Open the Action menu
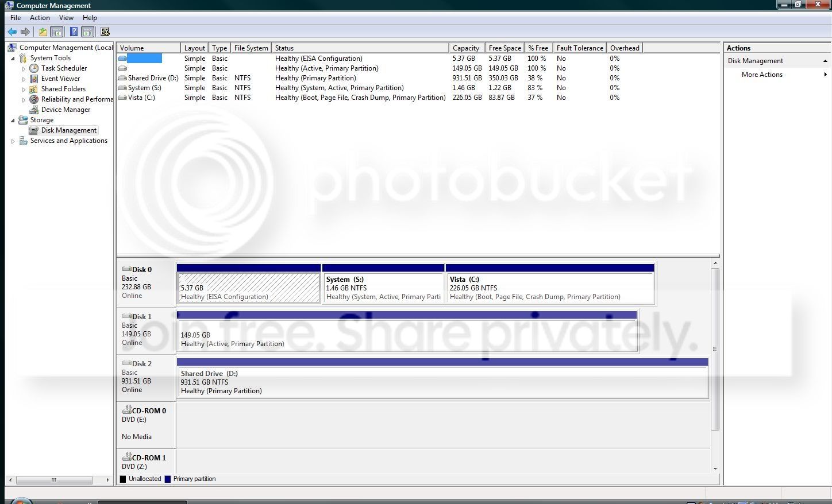Viewport: 832px width, 504px height. coord(40,18)
